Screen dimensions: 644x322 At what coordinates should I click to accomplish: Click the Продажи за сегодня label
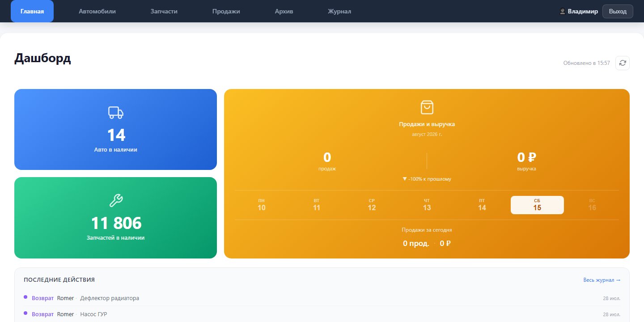[x=427, y=230]
